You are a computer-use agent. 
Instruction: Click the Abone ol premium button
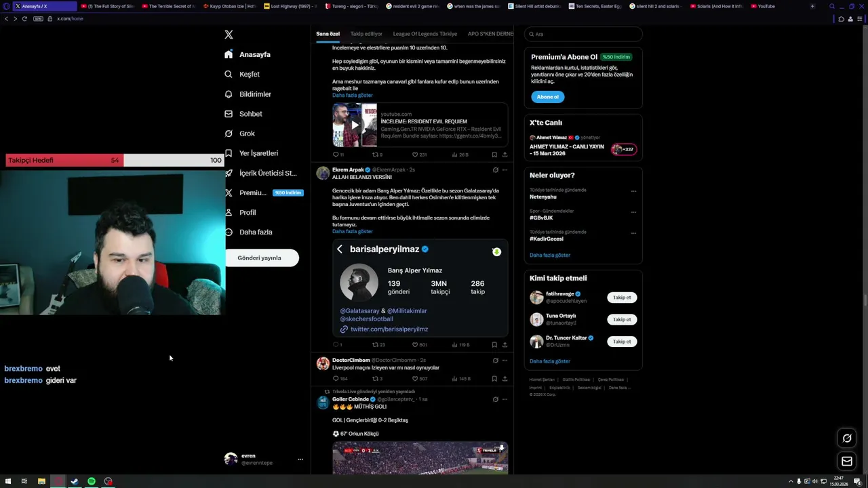[x=547, y=97]
